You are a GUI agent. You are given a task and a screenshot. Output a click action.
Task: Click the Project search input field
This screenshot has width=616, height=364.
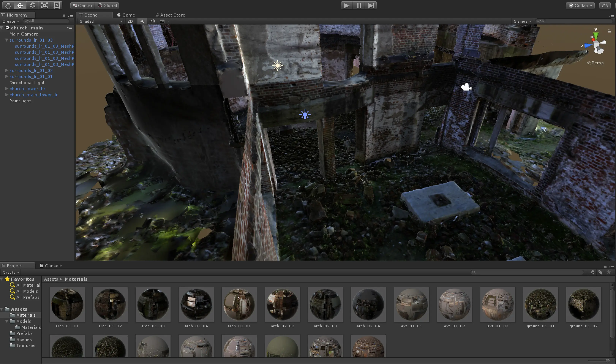pyautogui.click(x=527, y=272)
